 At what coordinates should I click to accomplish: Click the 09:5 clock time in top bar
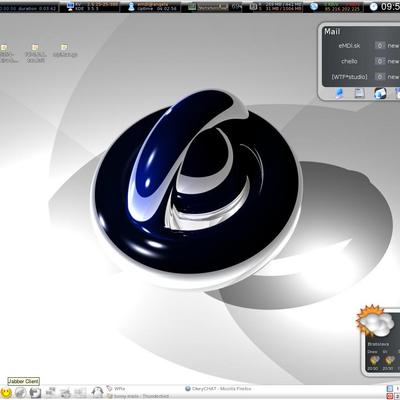(390, 6)
